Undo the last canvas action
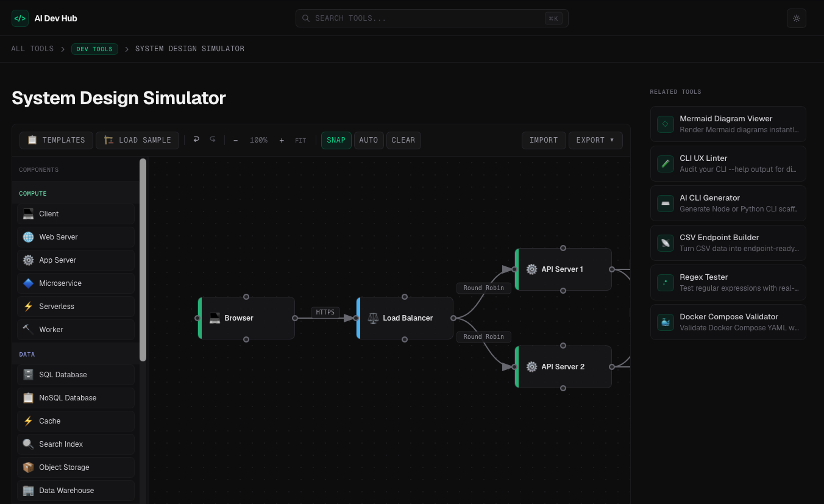The width and height of the screenshot is (824, 504). pyautogui.click(x=196, y=140)
